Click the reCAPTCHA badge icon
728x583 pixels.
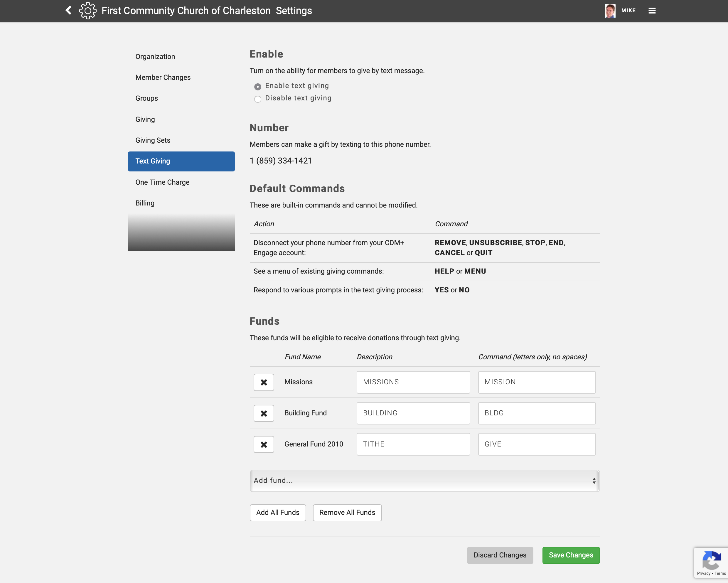(711, 561)
